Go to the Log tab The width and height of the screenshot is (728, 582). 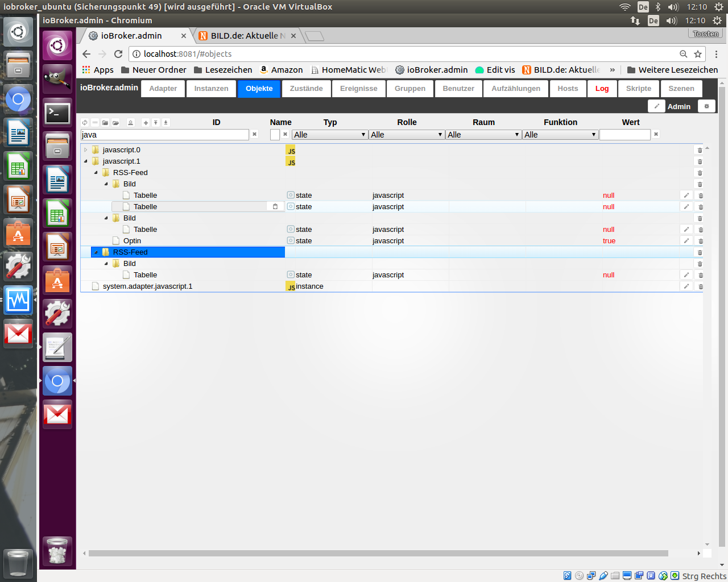coord(602,89)
